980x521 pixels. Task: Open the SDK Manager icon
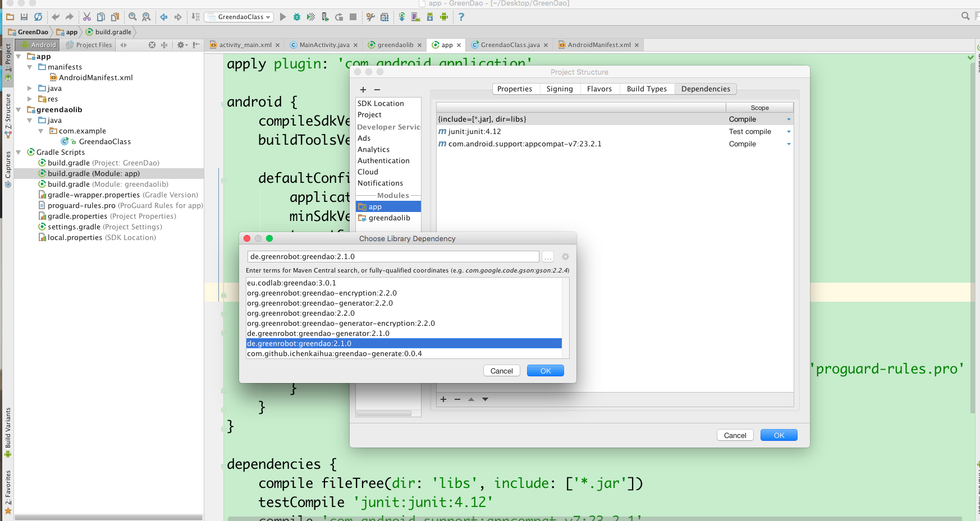pyautogui.click(x=430, y=17)
